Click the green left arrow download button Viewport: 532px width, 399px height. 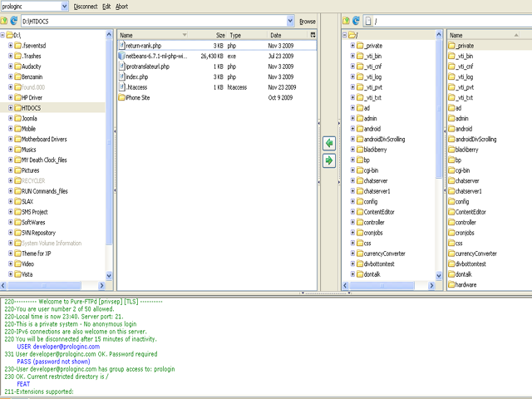click(329, 144)
